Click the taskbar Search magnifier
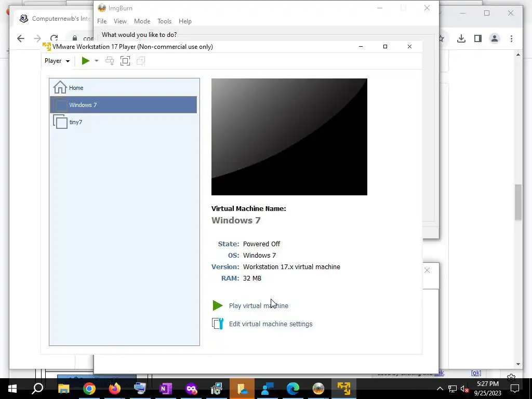This screenshot has height=399, width=532. pyautogui.click(x=37, y=389)
